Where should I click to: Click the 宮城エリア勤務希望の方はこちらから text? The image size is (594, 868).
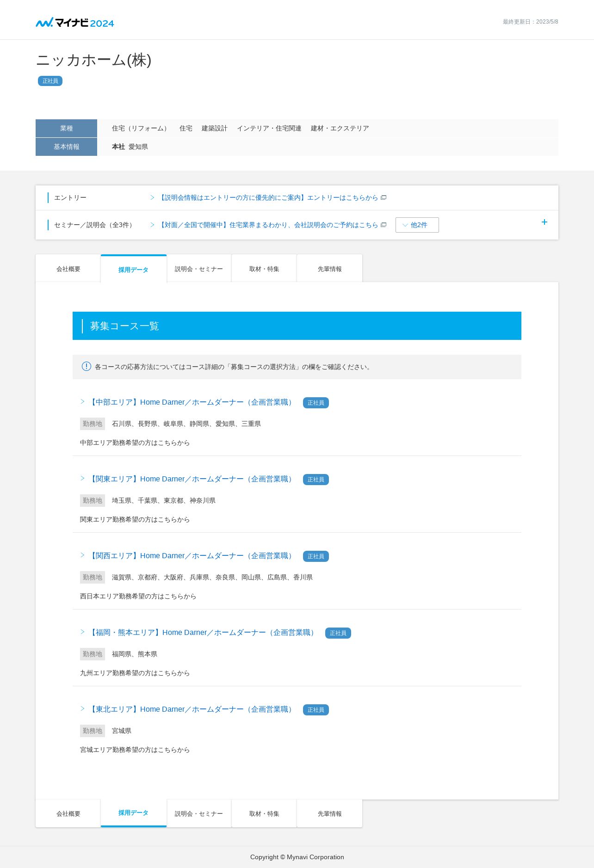pyautogui.click(x=135, y=750)
